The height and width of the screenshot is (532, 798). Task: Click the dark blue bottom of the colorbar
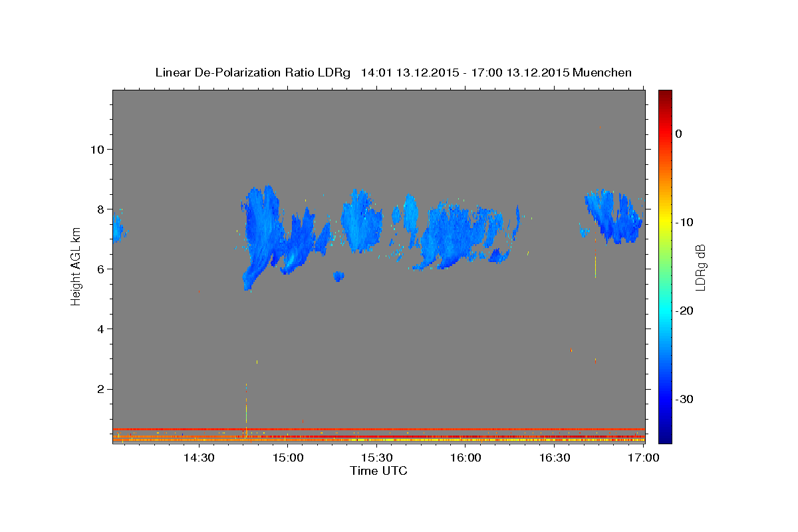coord(665,436)
